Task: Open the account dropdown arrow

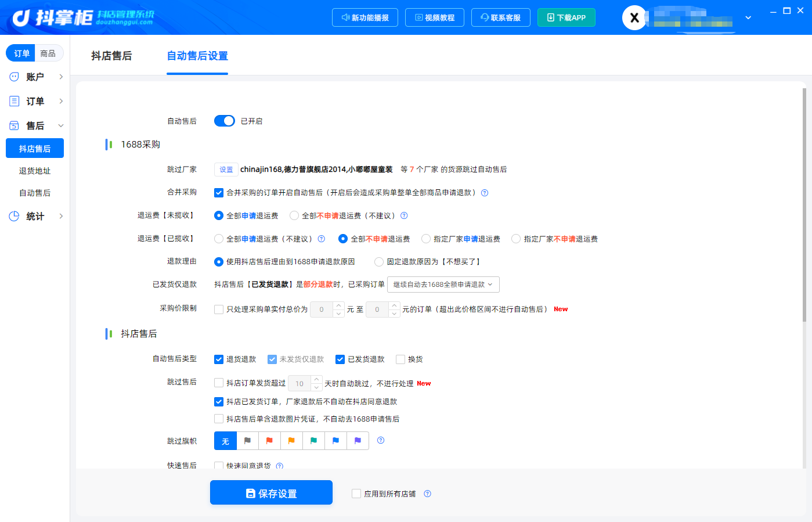Action: [748, 17]
